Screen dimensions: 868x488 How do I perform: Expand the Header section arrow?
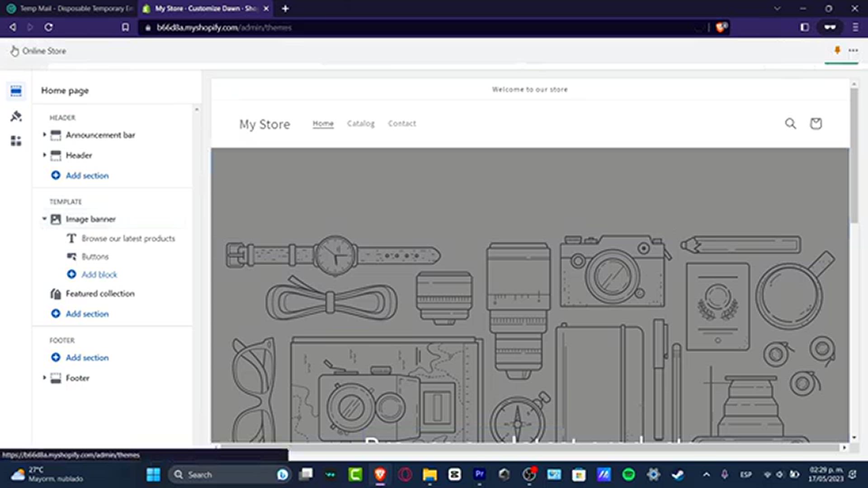click(44, 155)
